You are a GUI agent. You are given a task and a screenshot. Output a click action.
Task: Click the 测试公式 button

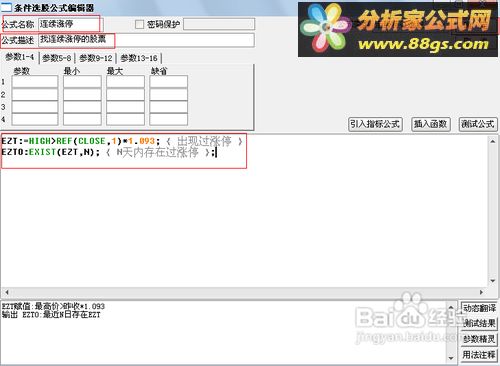click(477, 124)
